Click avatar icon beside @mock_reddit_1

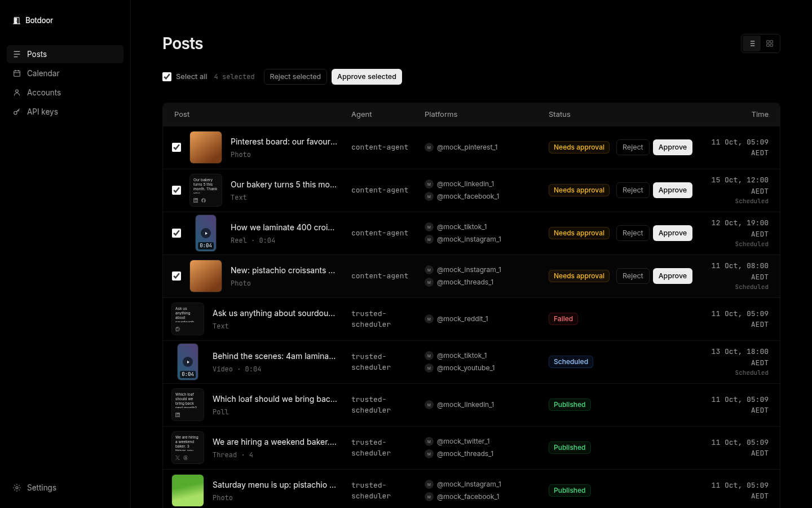tap(429, 319)
